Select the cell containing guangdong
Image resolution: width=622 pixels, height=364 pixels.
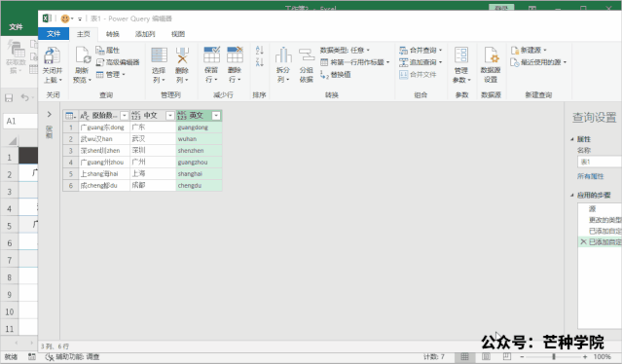pyautogui.click(x=199, y=127)
